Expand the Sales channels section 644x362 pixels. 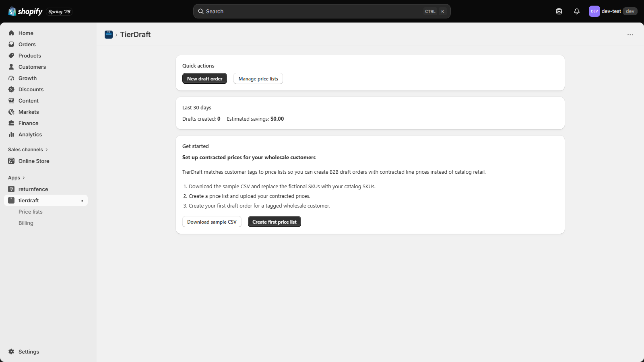click(x=28, y=150)
